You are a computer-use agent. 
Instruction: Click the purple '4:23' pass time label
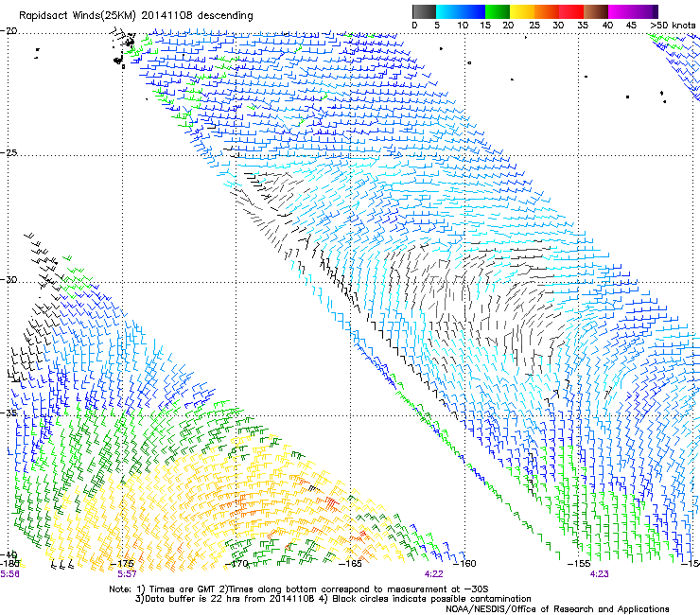point(599,574)
